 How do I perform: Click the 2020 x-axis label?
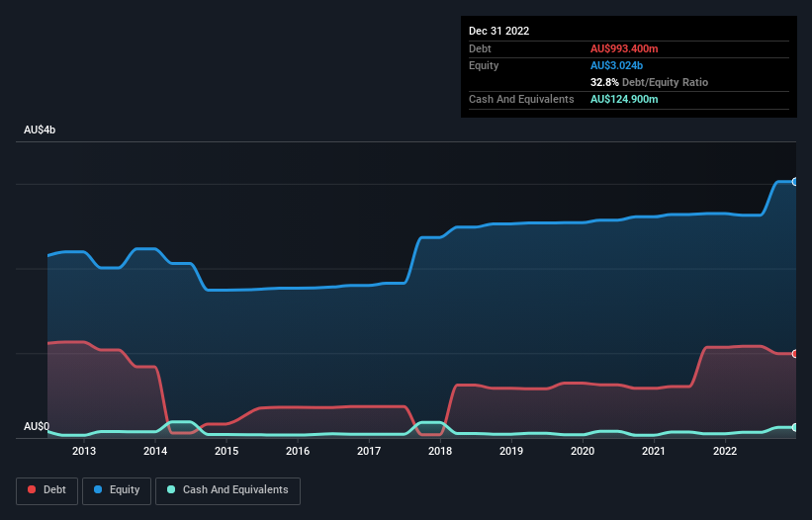point(583,451)
